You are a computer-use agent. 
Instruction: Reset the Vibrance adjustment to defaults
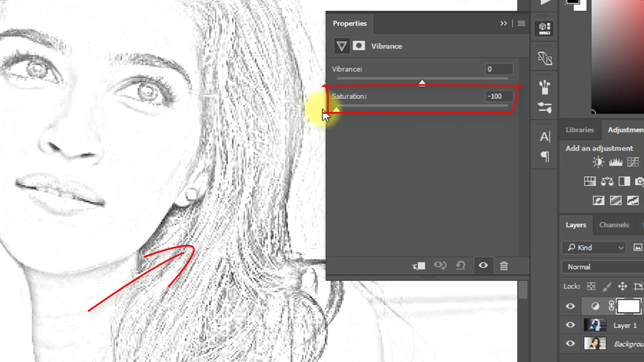coord(461,265)
